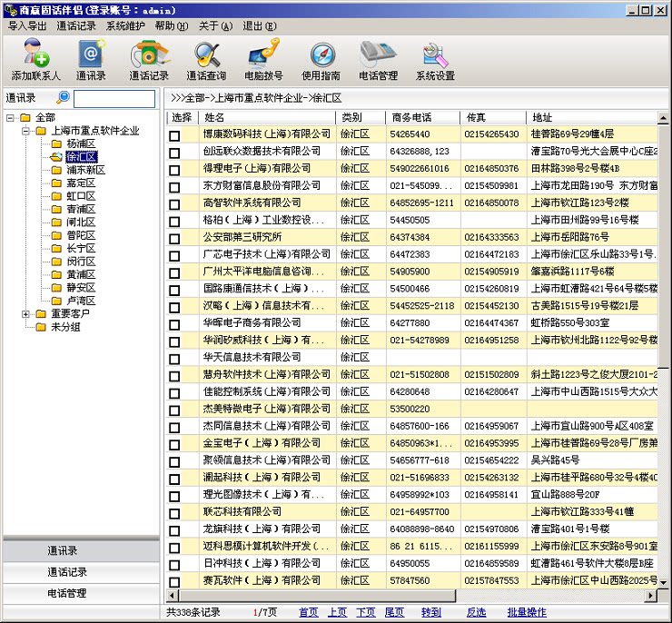
Task: Click the 下页 next page link
Action: (x=366, y=612)
